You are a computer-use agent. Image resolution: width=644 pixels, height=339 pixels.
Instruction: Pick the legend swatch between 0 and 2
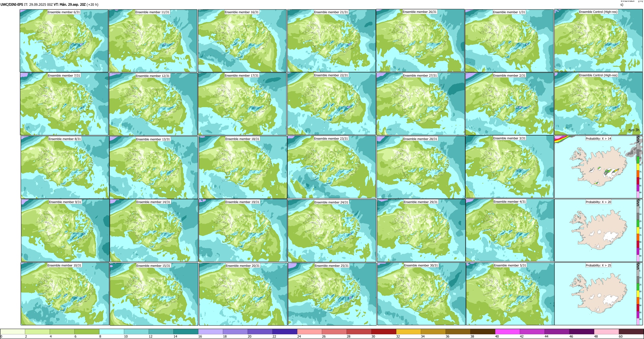coord(13,332)
